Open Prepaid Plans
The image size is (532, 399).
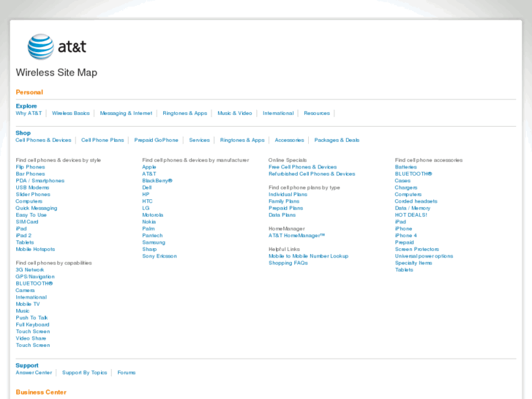coord(285,208)
